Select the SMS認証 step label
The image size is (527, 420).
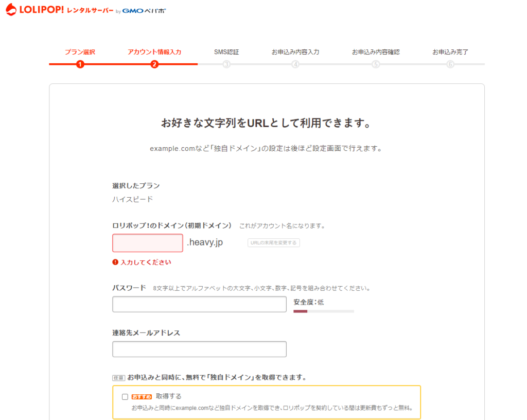coord(226,52)
